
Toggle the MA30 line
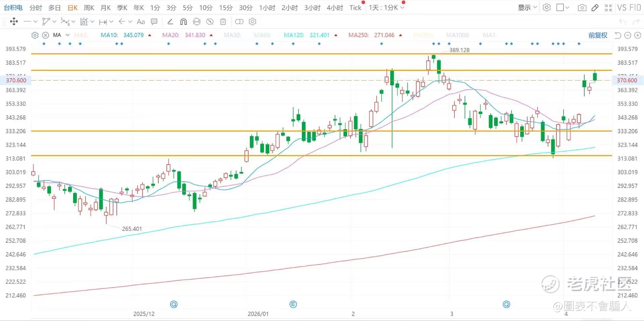coord(232,35)
